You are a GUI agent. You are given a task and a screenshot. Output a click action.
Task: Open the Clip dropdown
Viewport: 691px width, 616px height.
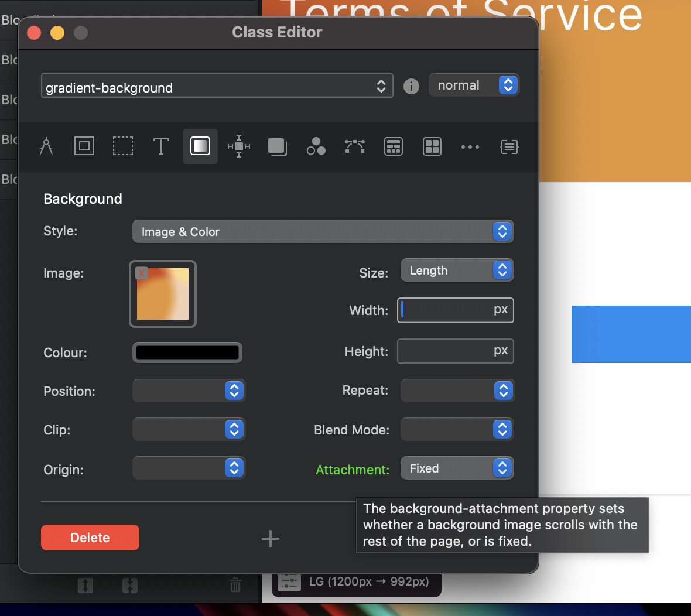189,430
